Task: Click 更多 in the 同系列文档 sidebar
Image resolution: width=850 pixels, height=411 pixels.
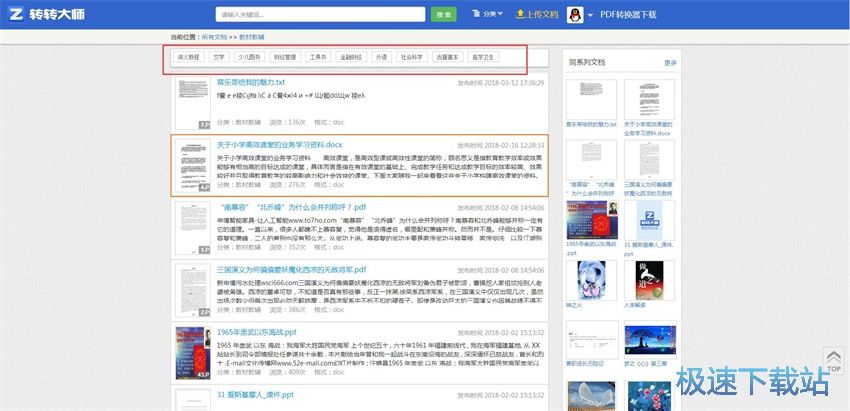Action: 671,63
